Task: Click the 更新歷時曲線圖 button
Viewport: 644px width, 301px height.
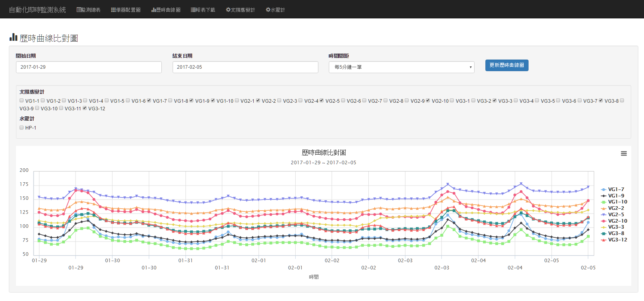Action: (x=507, y=65)
